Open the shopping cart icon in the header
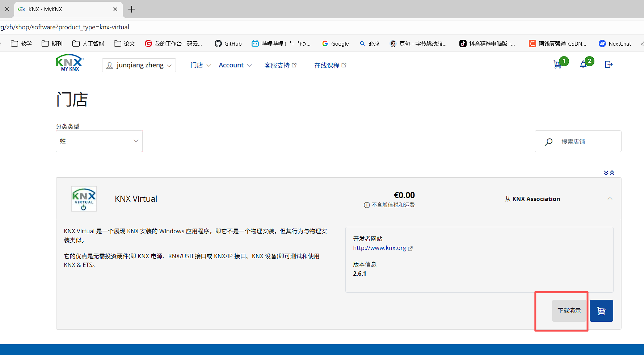The width and height of the screenshot is (644, 355). [558, 64]
